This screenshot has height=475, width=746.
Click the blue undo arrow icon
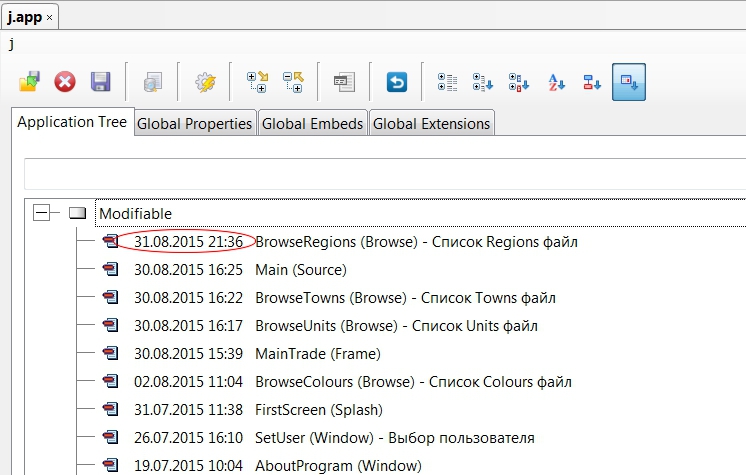coord(397,82)
